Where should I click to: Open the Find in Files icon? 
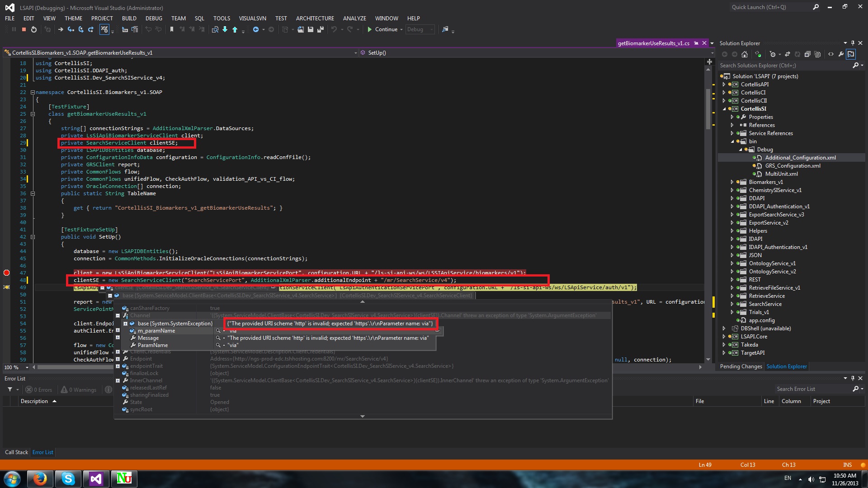(x=215, y=29)
